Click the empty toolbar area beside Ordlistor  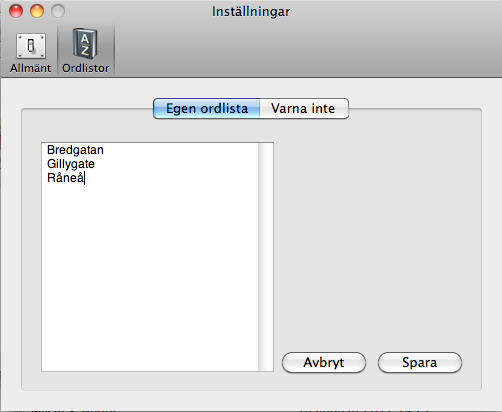click(307, 50)
